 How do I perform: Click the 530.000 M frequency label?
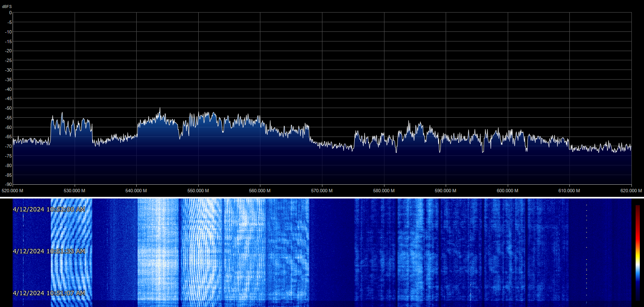tap(75, 191)
